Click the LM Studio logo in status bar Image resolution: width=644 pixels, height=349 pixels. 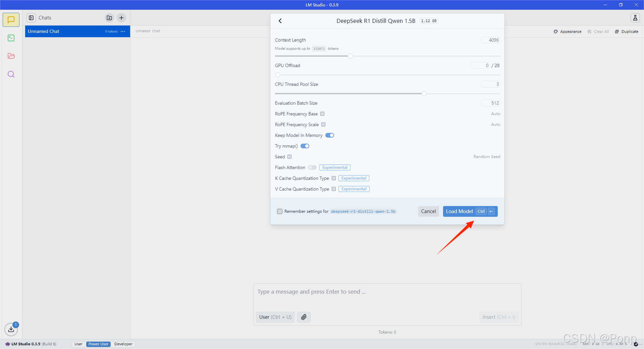[8, 344]
